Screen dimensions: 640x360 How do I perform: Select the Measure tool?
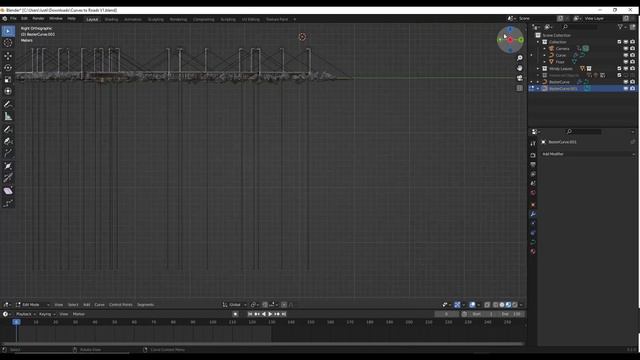click(8, 117)
